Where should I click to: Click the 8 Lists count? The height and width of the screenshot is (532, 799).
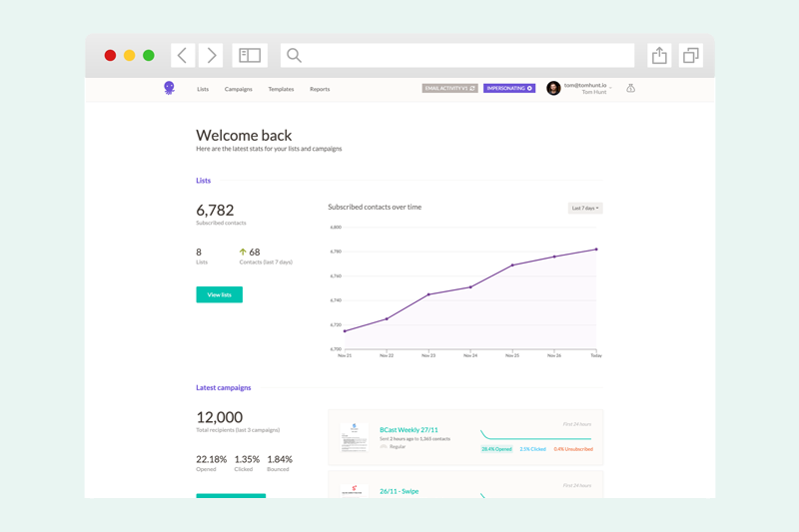click(199, 252)
